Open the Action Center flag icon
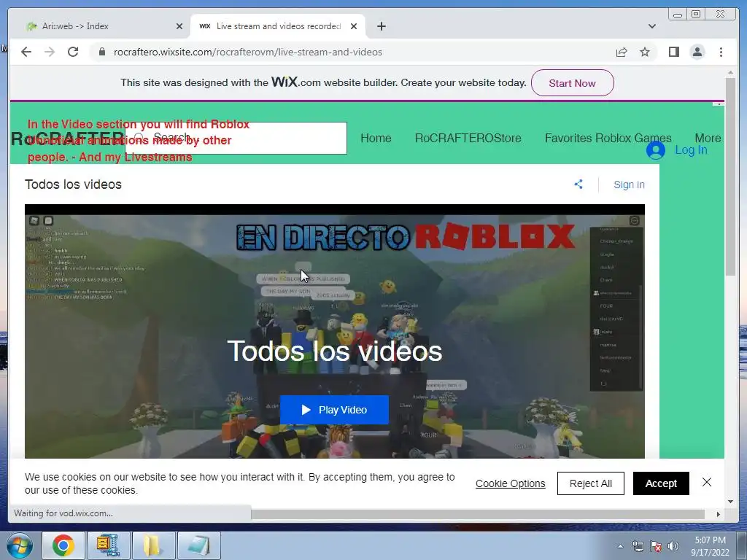The image size is (747, 560). [656, 547]
